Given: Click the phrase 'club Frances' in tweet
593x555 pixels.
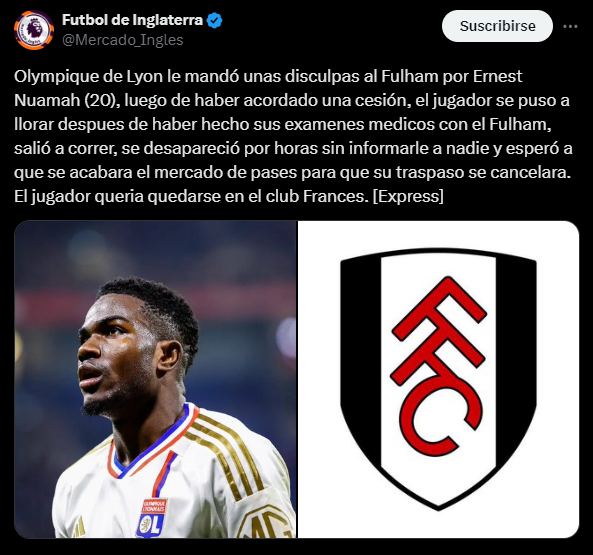Looking at the screenshot, I should [317, 197].
